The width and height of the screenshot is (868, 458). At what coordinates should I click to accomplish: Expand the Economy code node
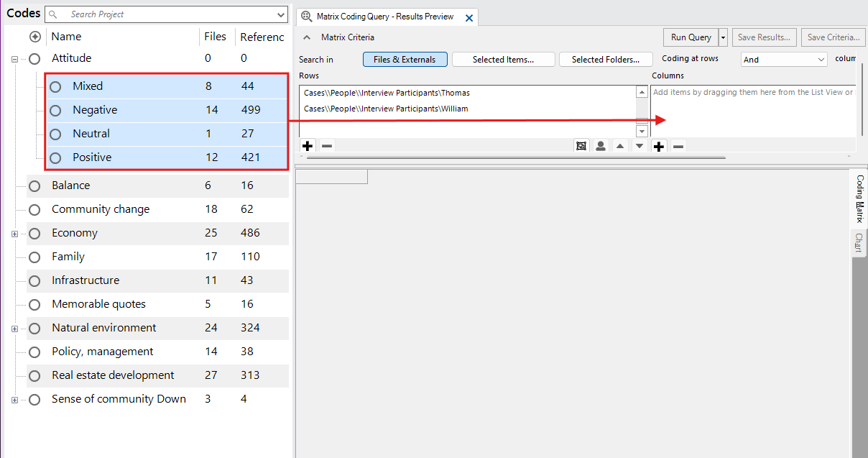pos(14,234)
